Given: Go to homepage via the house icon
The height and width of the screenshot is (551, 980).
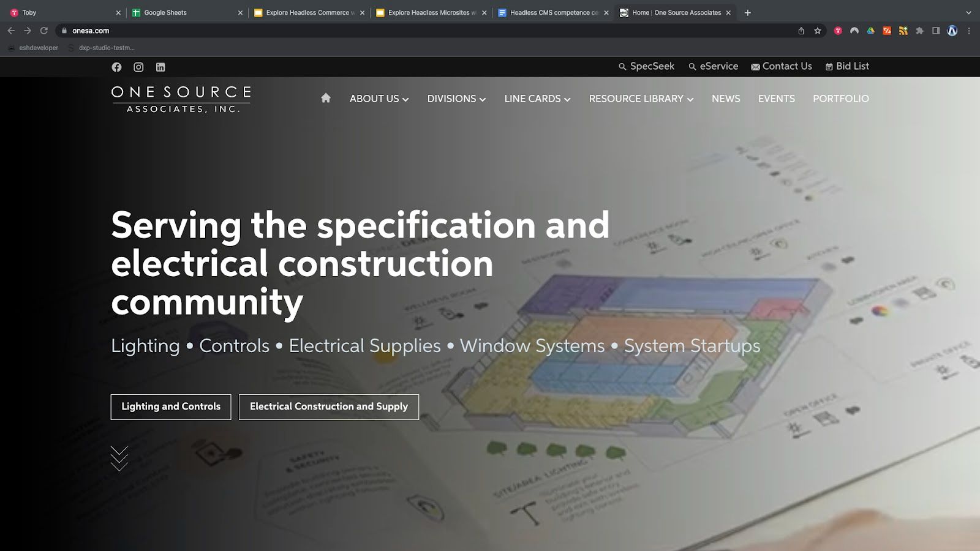Looking at the screenshot, I should coord(326,98).
